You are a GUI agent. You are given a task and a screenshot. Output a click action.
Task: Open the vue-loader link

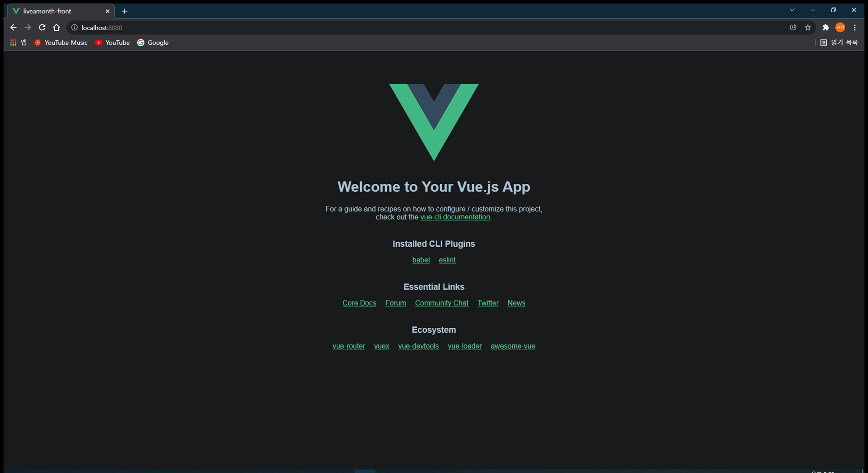click(x=464, y=346)
